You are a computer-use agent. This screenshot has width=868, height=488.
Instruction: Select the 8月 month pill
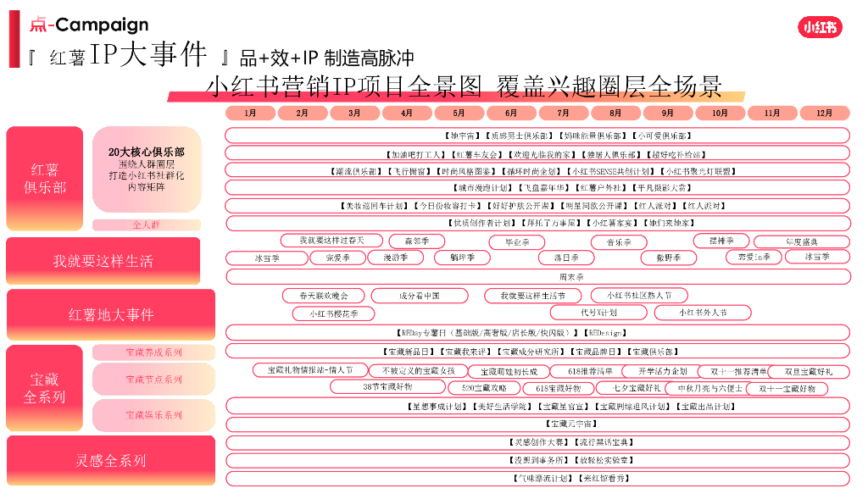[615, 113]
